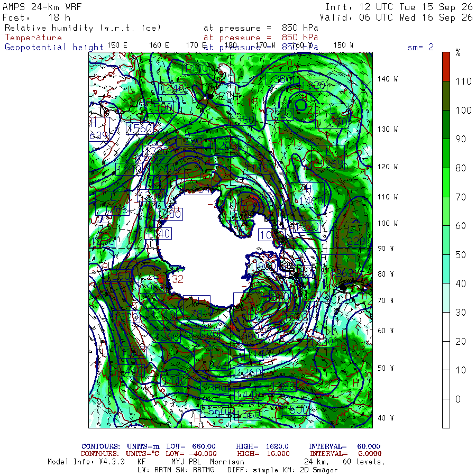The image size is (476, 476).
Task: Click the Valid 06 UTC time header
Action: click(x=396, y=17)
